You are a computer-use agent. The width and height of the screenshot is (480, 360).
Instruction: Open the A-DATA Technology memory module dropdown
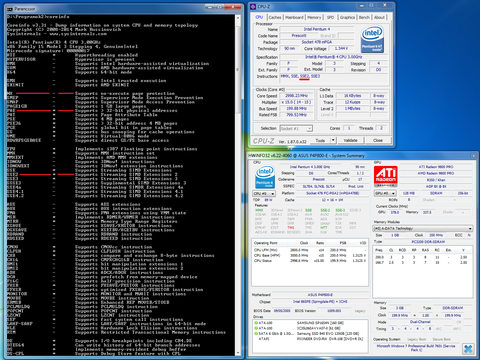pyautogui.click(x=423, y=228)
